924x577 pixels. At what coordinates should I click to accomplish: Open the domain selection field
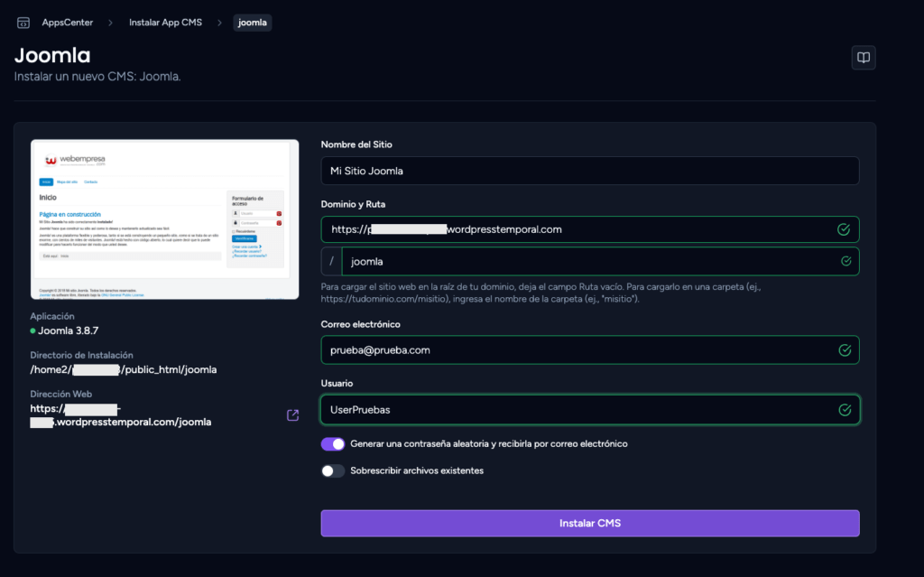coord(590,229)
